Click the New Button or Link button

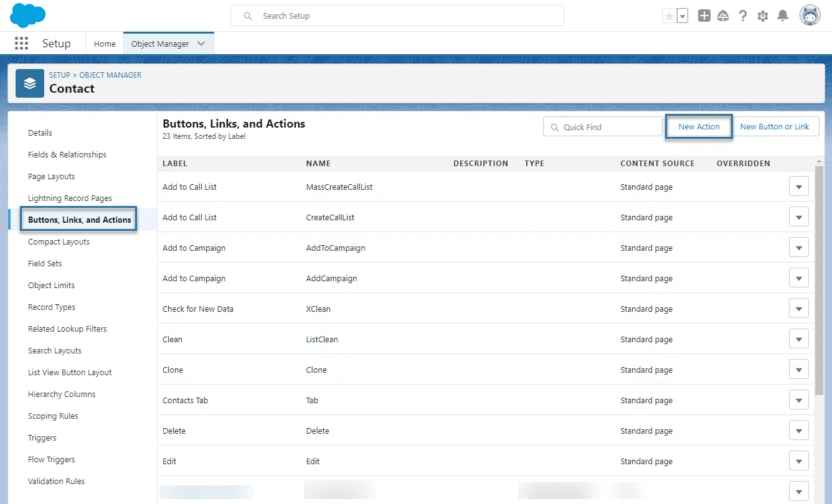tap(775, 126)
